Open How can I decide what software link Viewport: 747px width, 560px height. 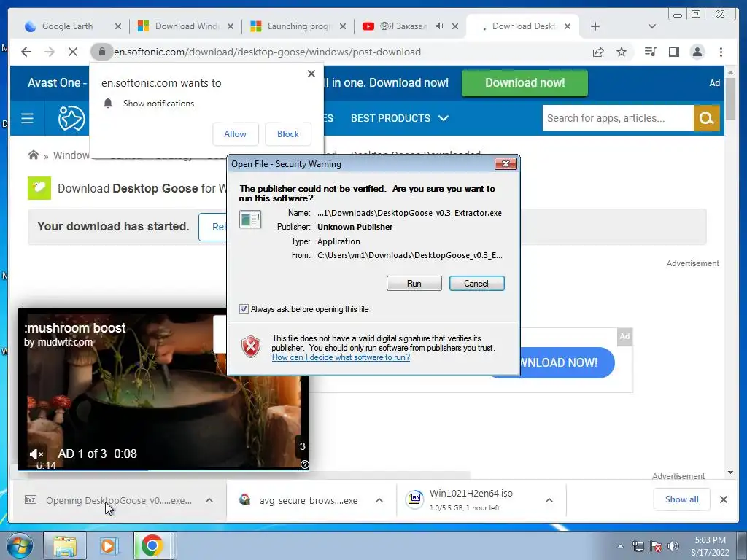[x=341, y=357]
